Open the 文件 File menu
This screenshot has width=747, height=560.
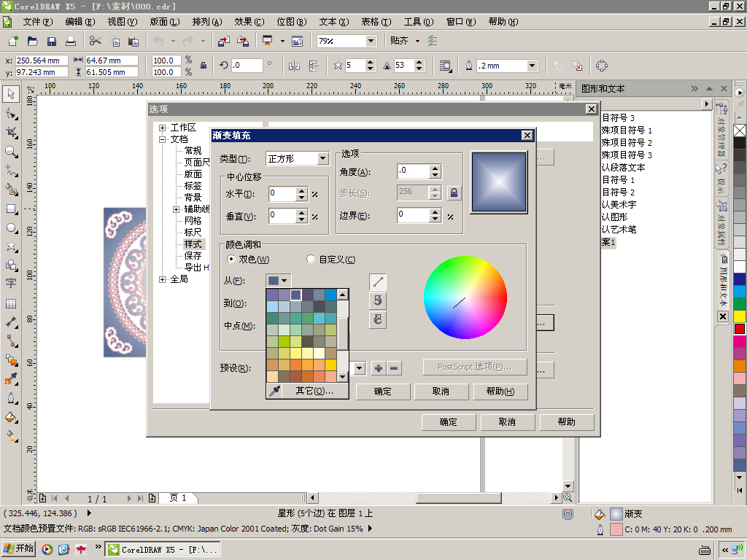(38, 22)
